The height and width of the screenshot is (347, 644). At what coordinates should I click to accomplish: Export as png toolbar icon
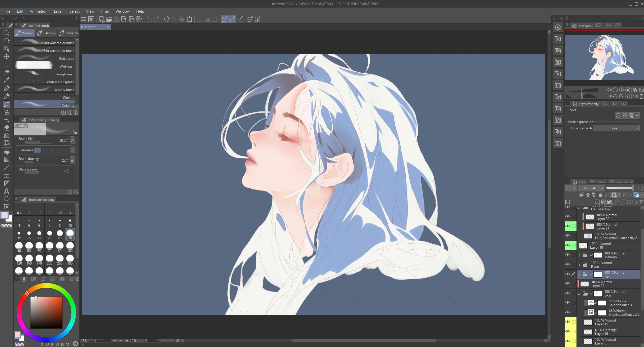132,19
